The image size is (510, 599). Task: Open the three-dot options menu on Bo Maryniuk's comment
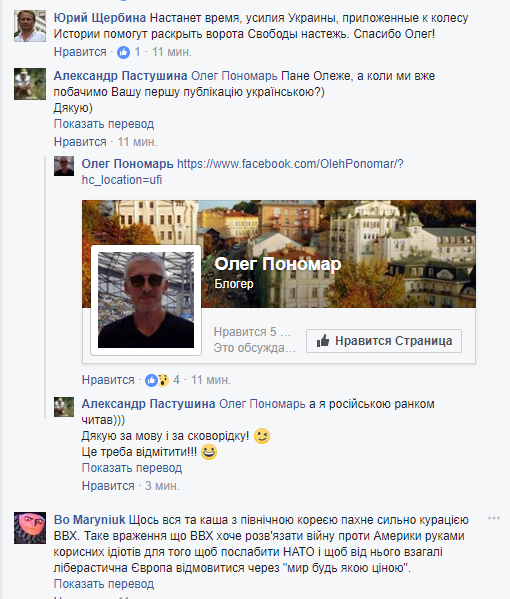point(494,518)
